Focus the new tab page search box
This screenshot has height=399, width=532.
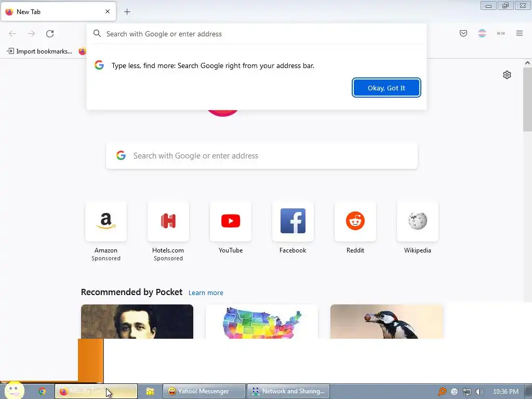click(x=262, y=156)
